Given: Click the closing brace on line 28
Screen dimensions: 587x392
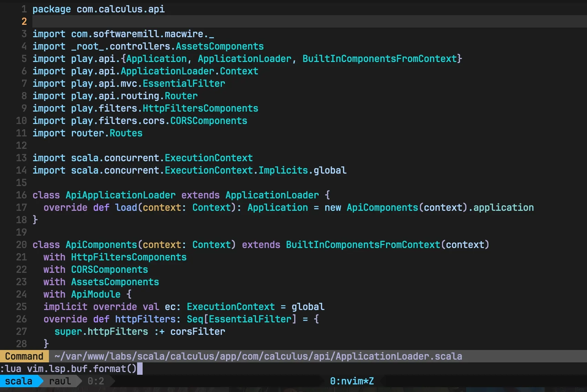Looking at the screenshot, I should pos(46,344).
